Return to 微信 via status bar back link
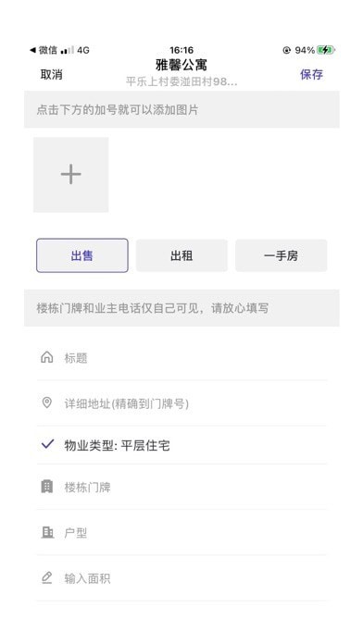Image resolution: width=363 pixels, height=644 pixels. 44,50
